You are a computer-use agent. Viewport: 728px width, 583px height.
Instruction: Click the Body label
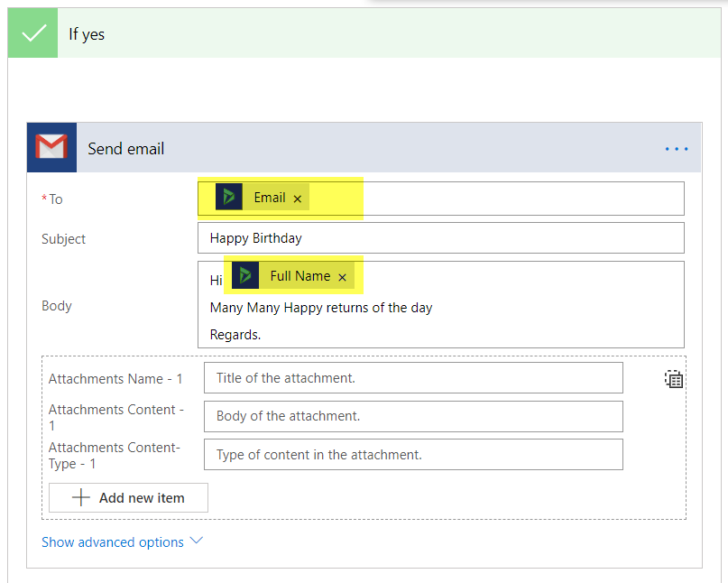57,306
